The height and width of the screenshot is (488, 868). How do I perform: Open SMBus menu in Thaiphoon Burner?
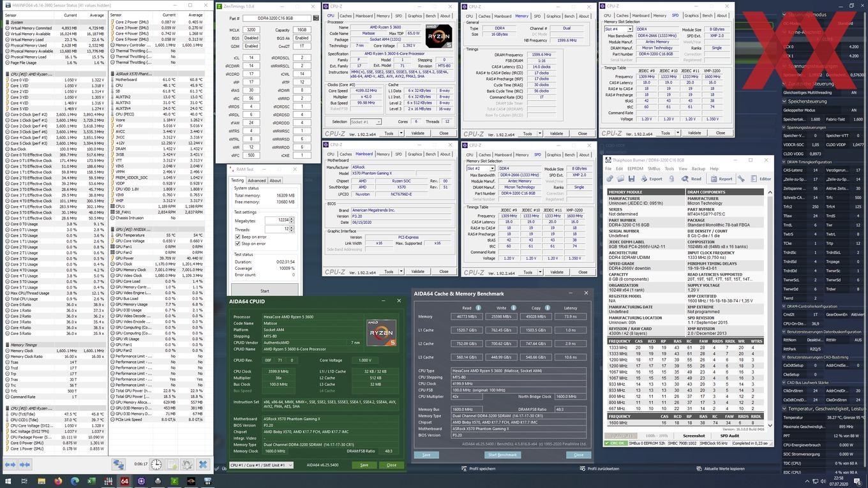coord(654,169)
